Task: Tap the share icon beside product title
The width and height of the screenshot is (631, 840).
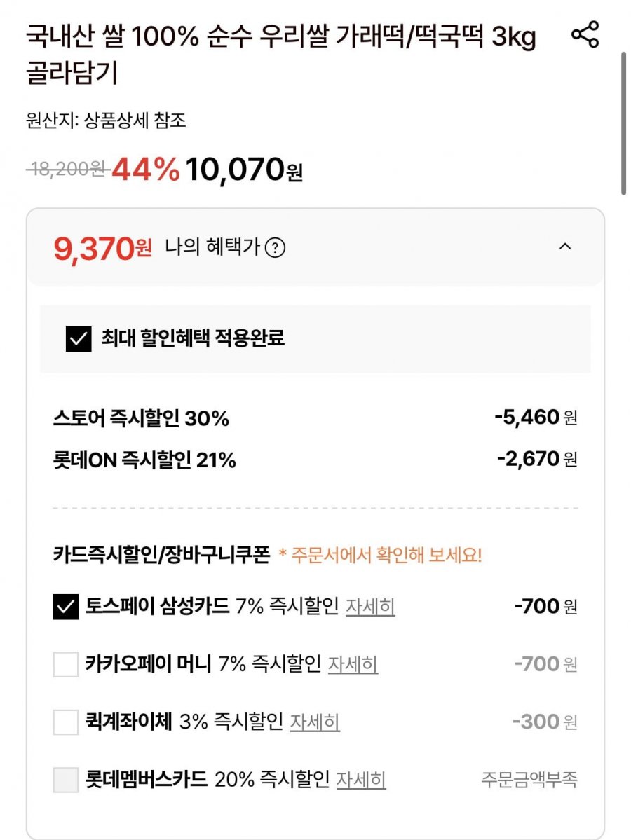Action: pyautogui.click(x=585, y=35)
